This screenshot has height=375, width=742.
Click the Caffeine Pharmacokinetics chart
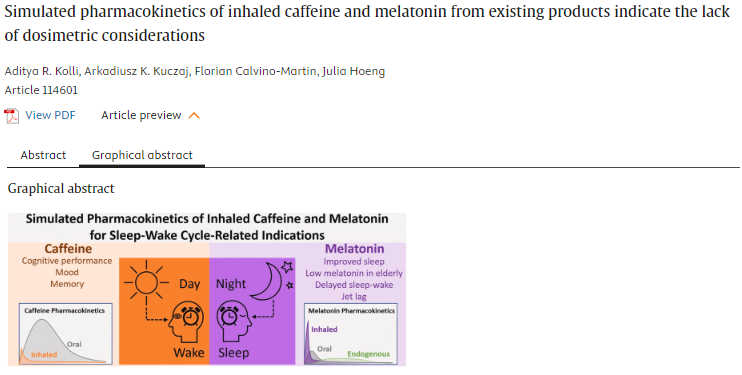[66, 334]
